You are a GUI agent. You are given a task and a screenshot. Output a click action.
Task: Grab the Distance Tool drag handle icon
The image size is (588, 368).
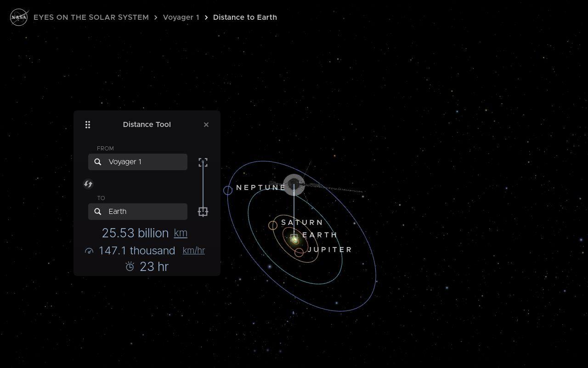(x=88, y=125)
